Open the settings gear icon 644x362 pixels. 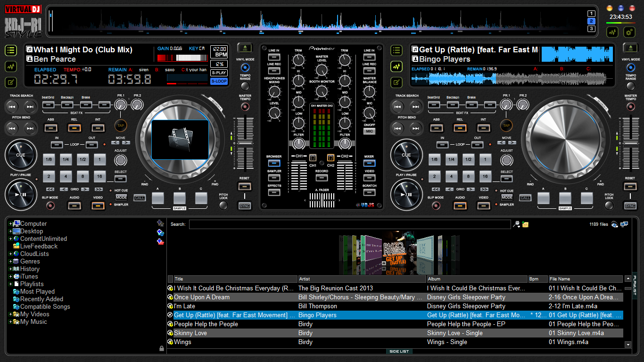tap(629, 32)
